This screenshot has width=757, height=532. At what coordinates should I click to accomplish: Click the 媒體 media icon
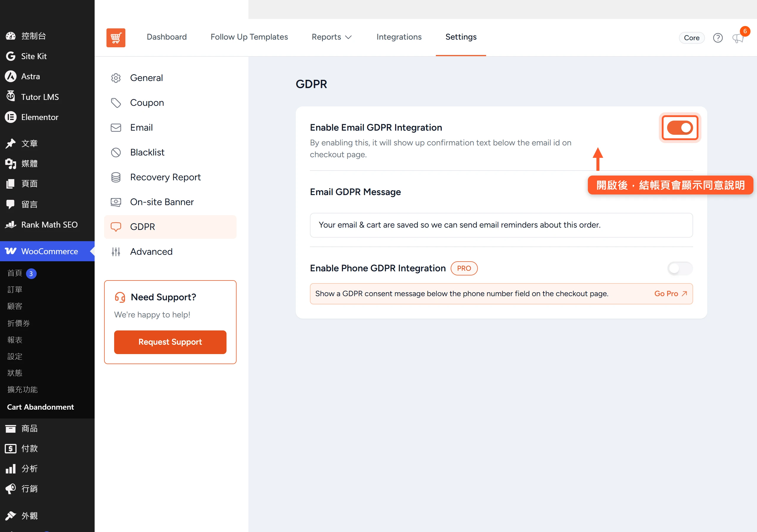click(11, 164)
